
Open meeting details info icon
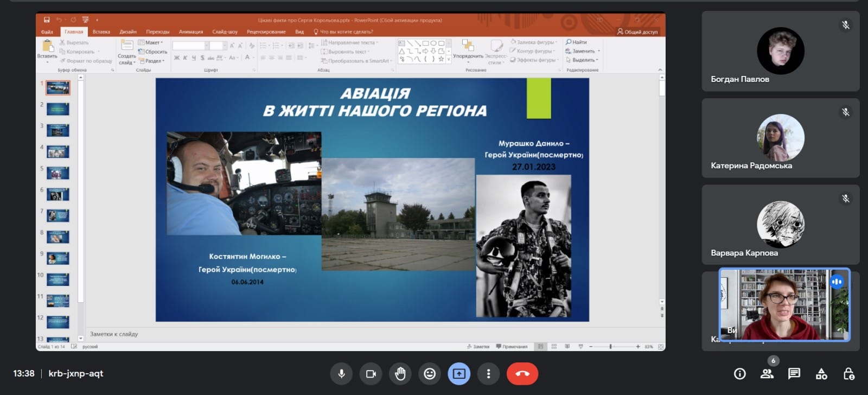[x=739, y=374]
